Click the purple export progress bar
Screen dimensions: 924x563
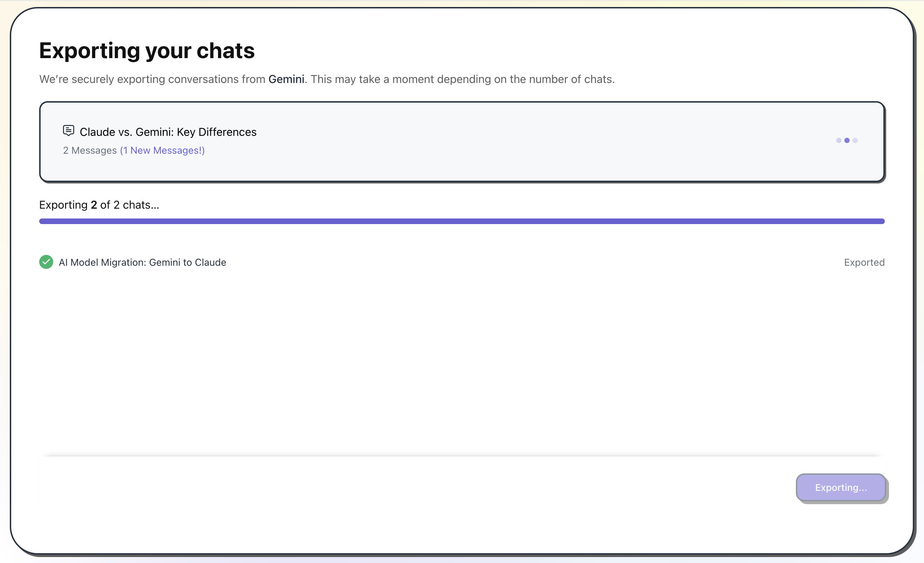click(462, 221)
